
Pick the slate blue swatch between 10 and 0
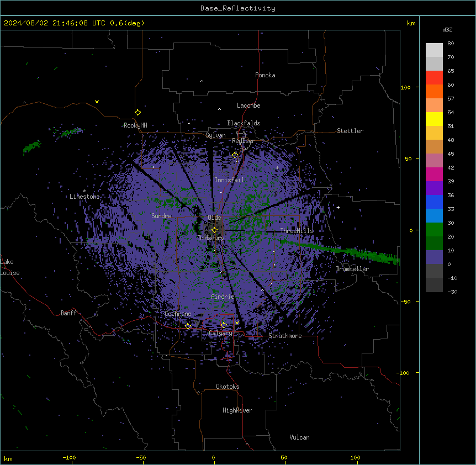434,257
